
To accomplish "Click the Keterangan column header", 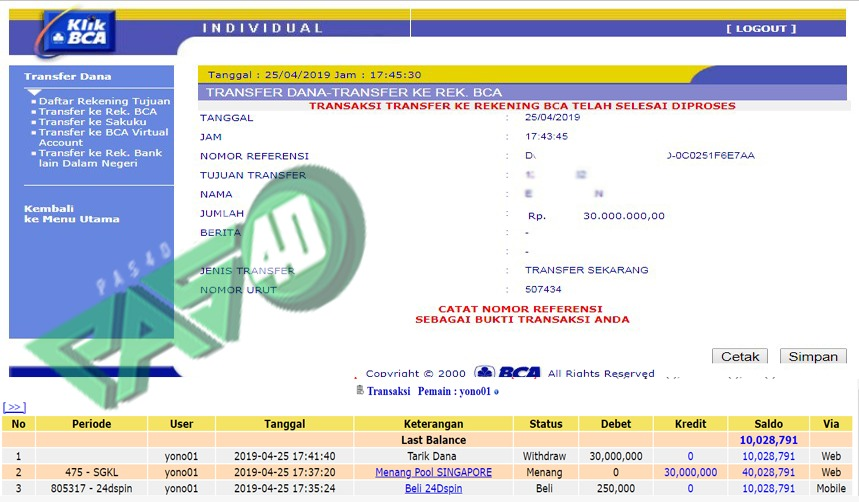I will [433, 424].
